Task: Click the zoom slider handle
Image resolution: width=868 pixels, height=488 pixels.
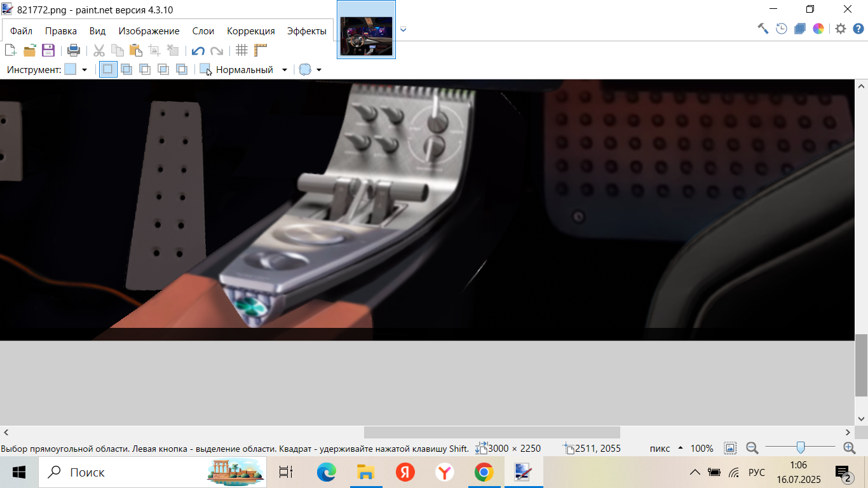Action: click(801, 448)
